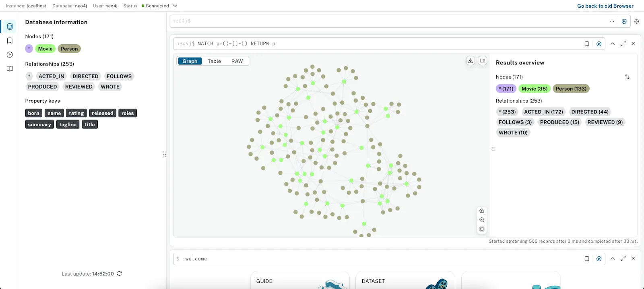Open the query history clock icon
This screenshot has width=644, height=289.
tap(10, 55)
